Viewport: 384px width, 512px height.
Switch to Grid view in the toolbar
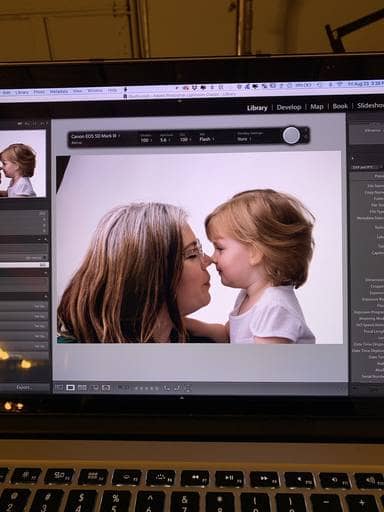click(x=59, y=388)
